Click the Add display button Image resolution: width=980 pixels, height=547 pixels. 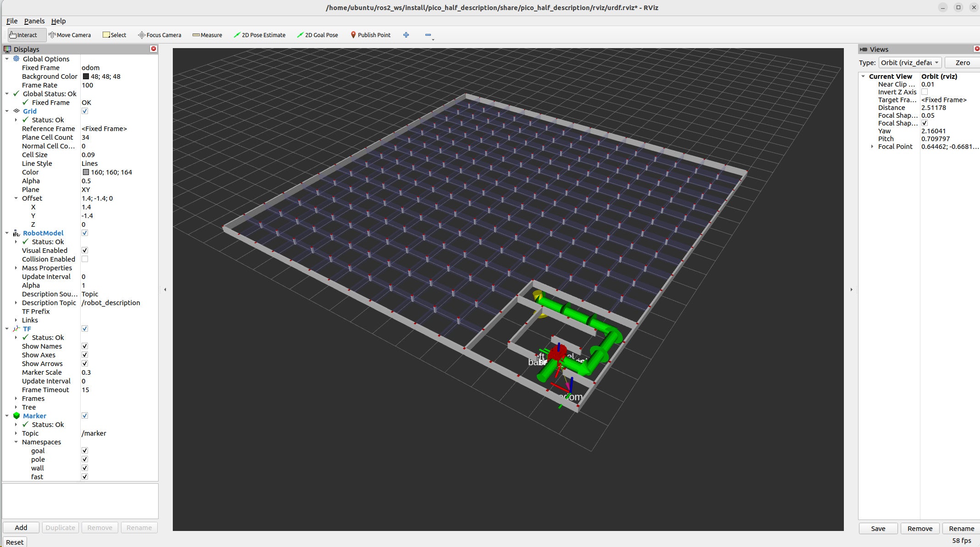pyautogui.click(x=21, y=527)
